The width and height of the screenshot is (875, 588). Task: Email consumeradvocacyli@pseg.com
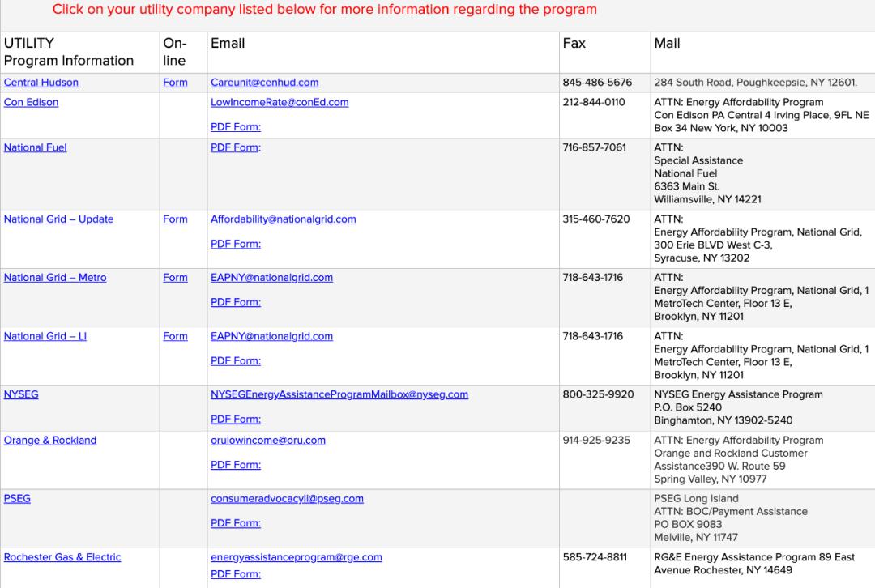pos(287,499)
